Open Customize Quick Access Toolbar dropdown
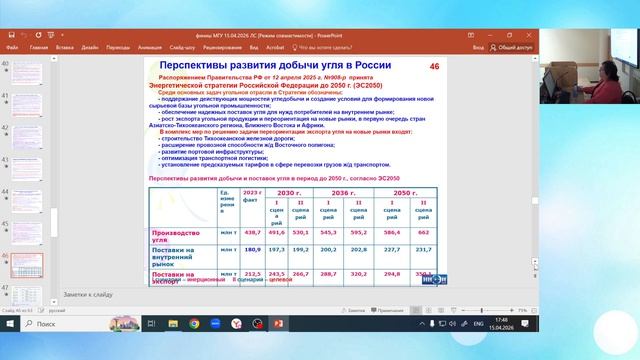Image resolution: width=640 pixels, height=360 pixels. tap(62, 35)
